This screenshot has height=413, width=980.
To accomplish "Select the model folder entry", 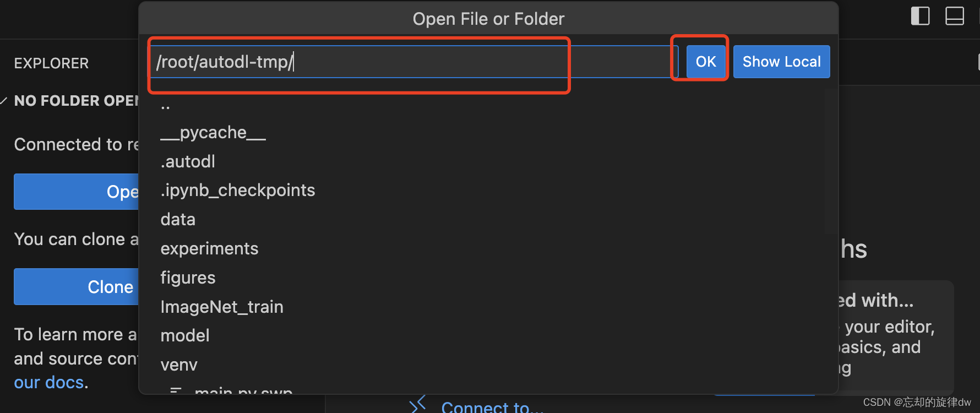I will pos(185,336).
